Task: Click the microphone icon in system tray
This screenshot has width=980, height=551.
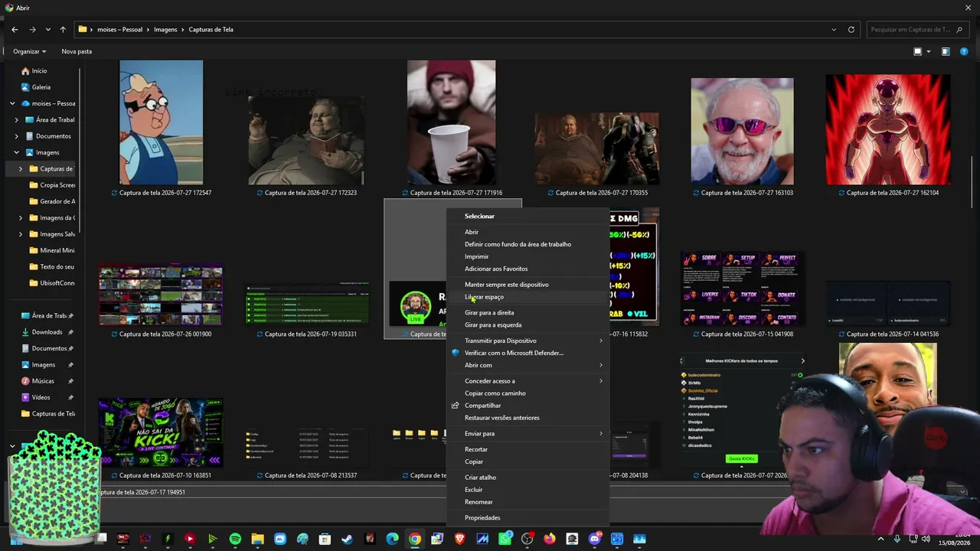Action: [897, 540]
